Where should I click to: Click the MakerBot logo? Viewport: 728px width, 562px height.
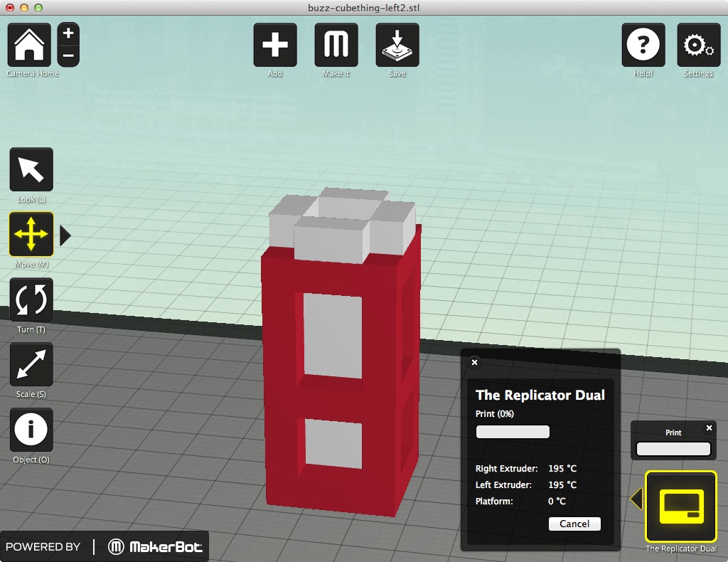155,546
